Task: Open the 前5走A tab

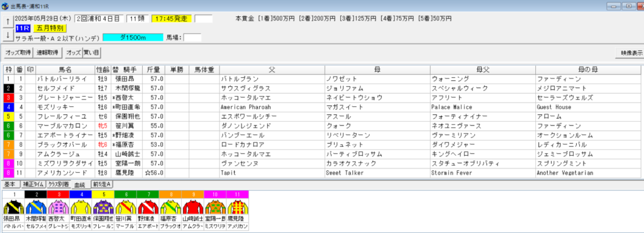Action: [x=103, y=185]
